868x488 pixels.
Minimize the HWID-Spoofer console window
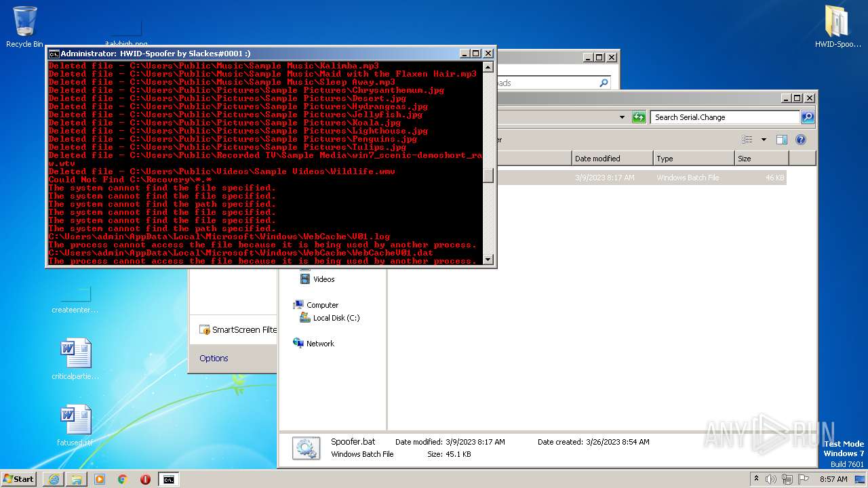(x=465, y=54)
